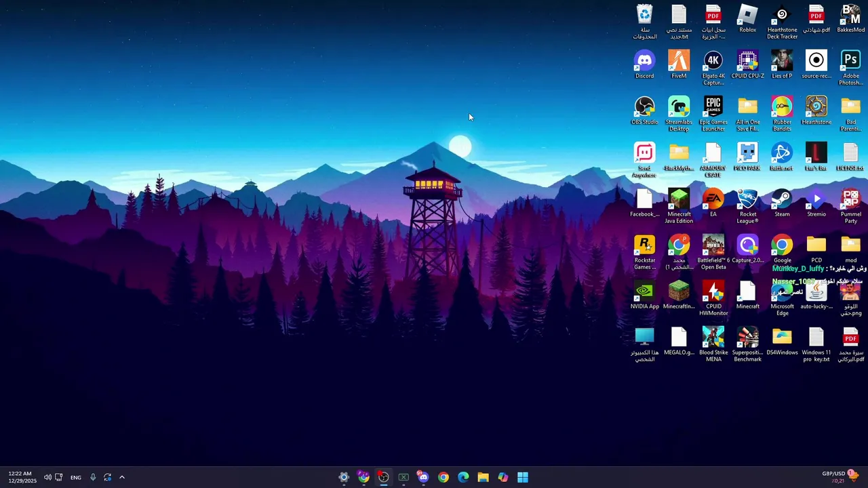Expand the hidden system tray icons chevron

point(122,477)
